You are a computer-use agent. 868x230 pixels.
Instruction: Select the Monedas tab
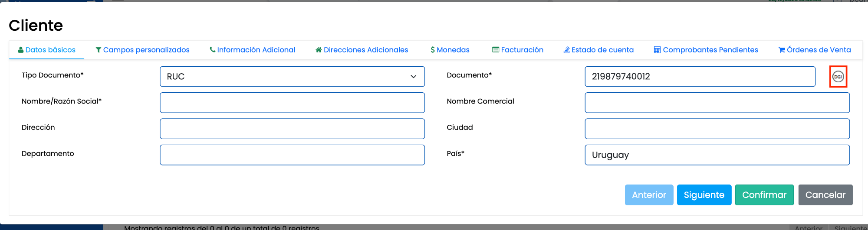[450, 50]
